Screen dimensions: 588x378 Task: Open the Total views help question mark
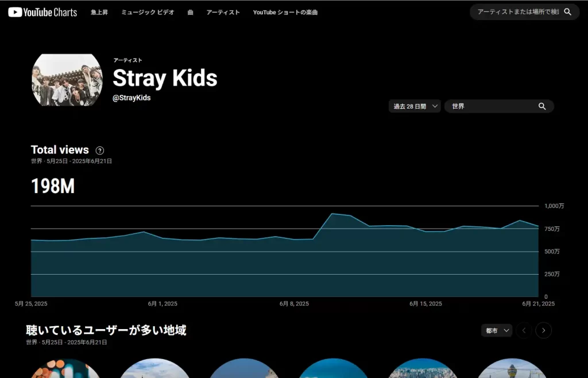(100, 151)
